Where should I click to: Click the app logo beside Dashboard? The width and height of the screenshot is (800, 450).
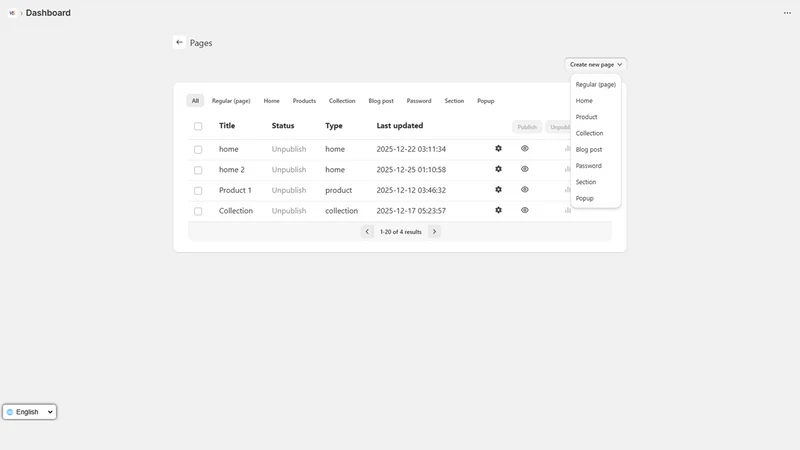(12, 13)
